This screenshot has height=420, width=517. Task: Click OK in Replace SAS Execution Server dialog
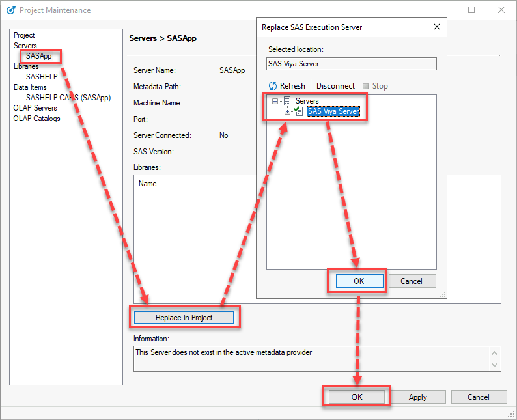click(x=359, y=281)
